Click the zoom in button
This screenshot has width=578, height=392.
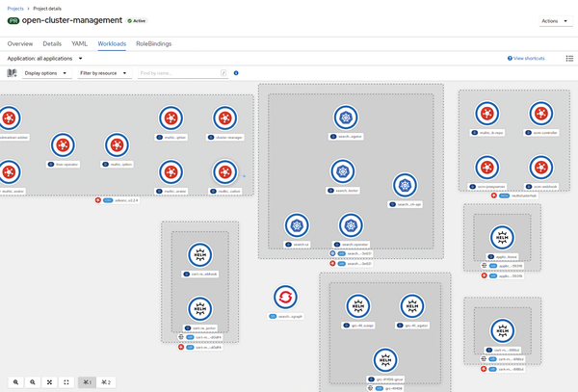click(x=15, y=382)
